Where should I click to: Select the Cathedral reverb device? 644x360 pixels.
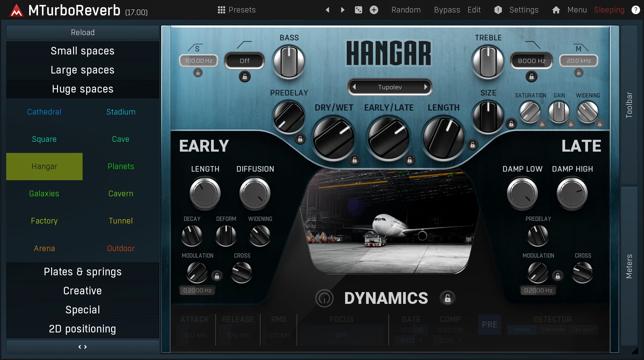coord(44,112)
